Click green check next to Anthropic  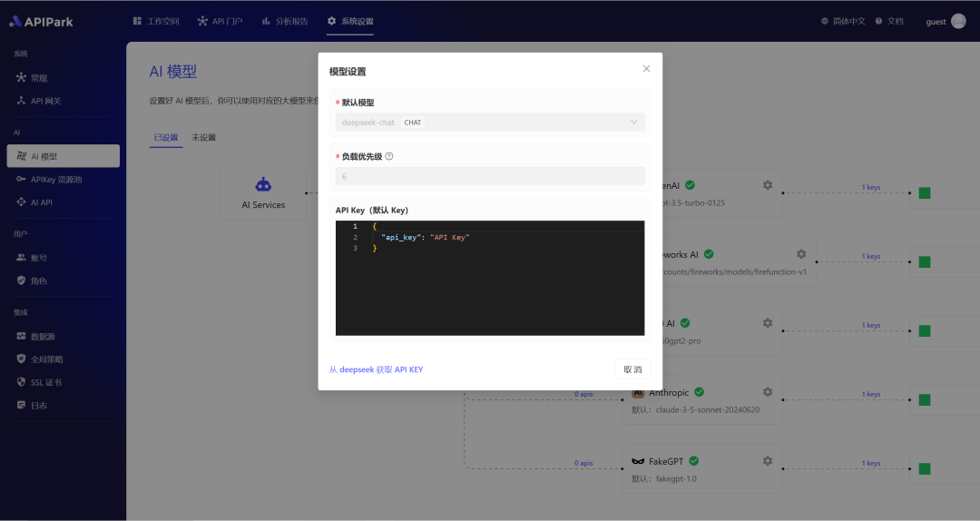(x=700, y=392)
